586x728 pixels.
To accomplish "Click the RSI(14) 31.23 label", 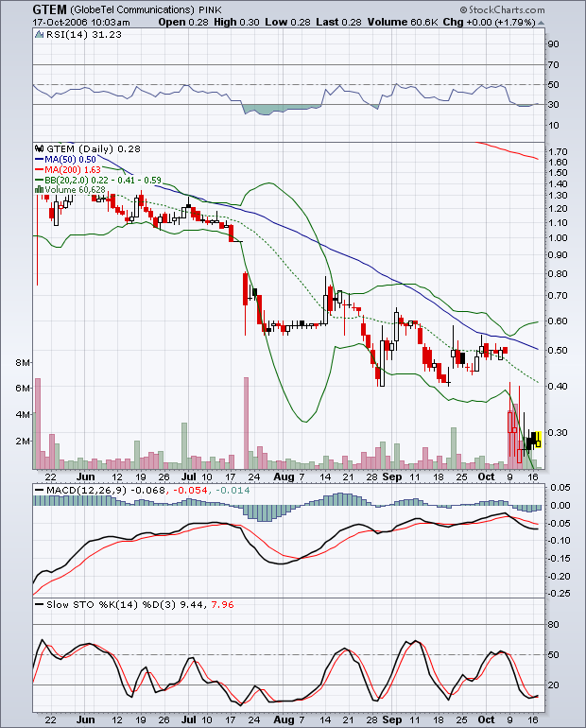I will (x=84, y=34).
